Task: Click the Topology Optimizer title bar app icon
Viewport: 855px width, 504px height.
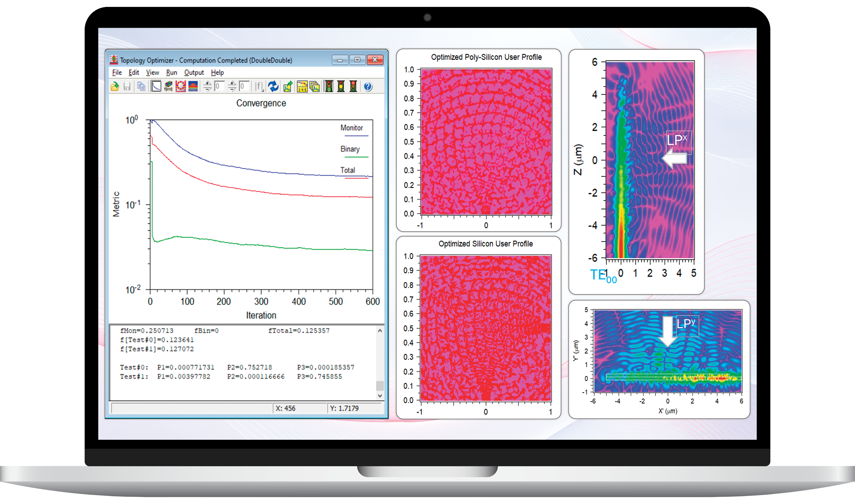Action: tap(114, 60)
